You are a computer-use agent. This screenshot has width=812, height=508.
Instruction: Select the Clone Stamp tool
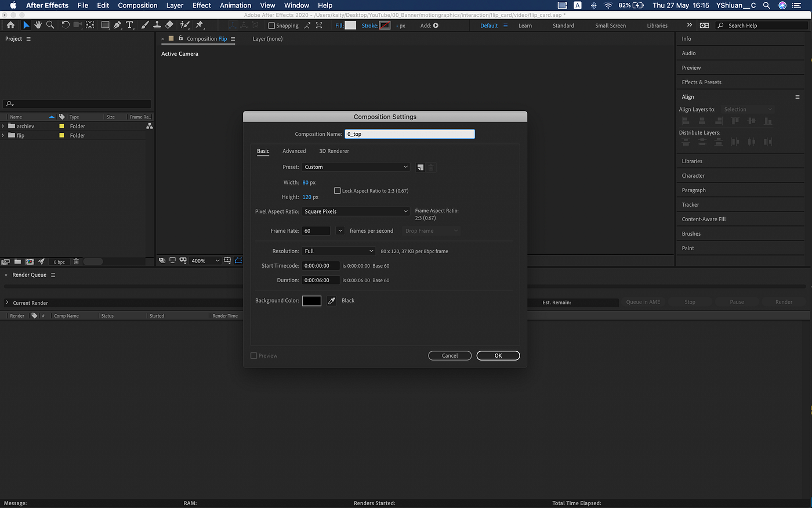pos(157,25)
